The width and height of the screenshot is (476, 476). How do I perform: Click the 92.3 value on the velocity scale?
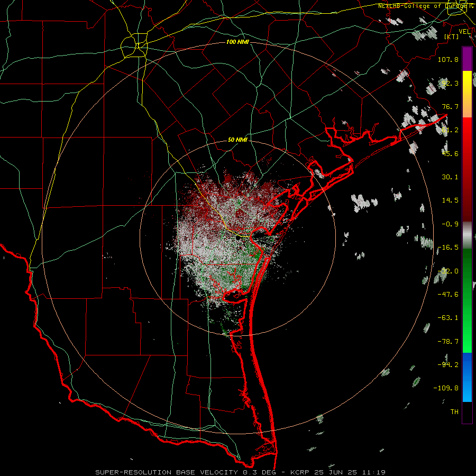pyautogui.click(x=450, y=83)
